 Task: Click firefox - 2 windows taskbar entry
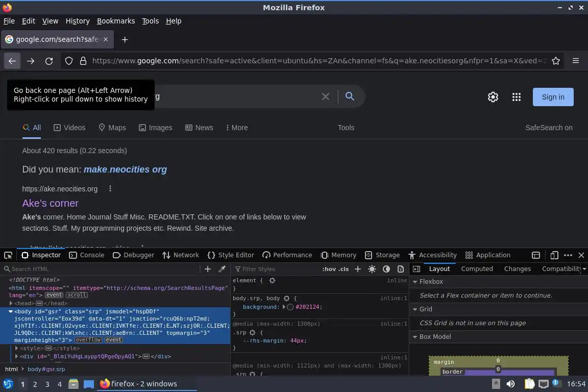point(146,384)
